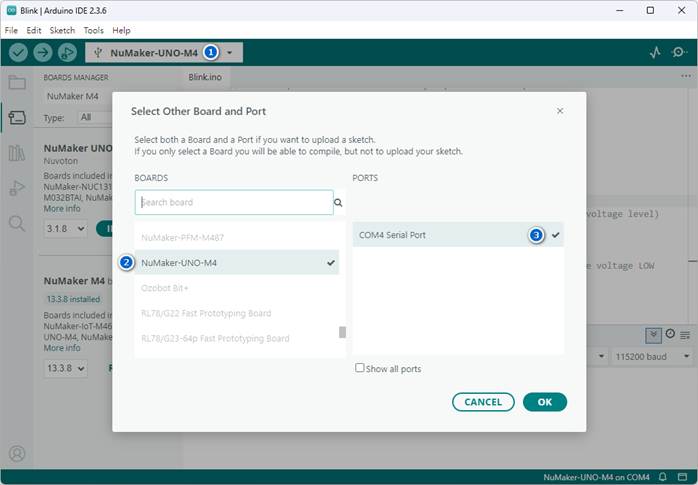This screenshot has width=698, height=485.
Task: Open the Search panel in sidebar
Action: pos(17,222)
